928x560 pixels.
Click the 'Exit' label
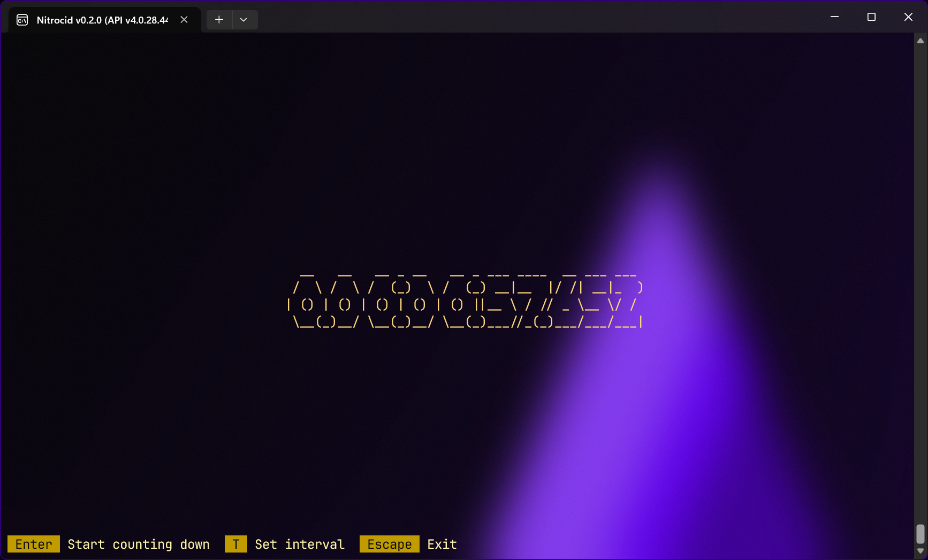point(442,544)
